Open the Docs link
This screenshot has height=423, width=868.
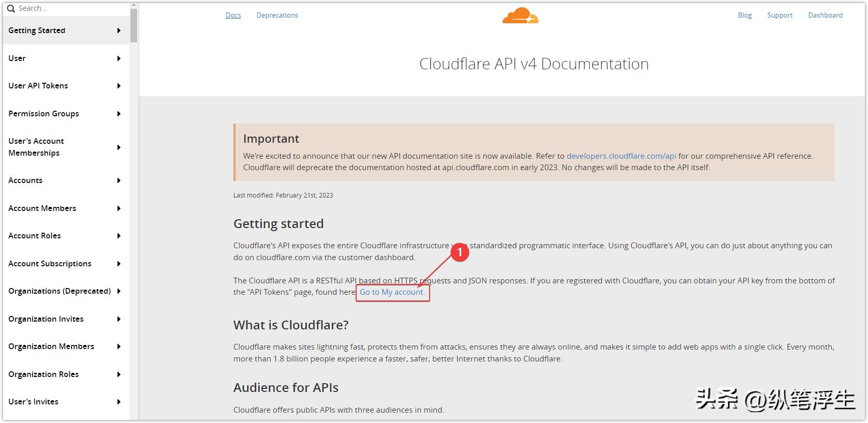(233, 16)
